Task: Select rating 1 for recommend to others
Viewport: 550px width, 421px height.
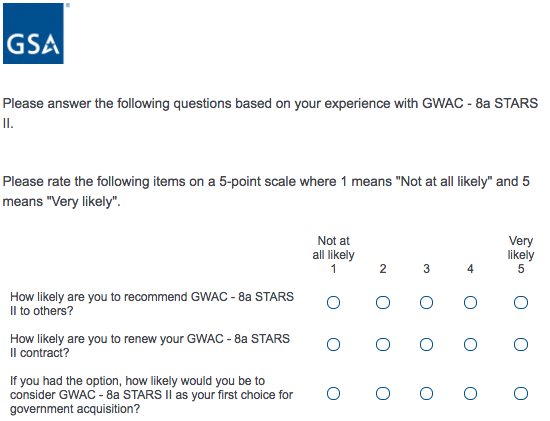Action: pos(333,302)
